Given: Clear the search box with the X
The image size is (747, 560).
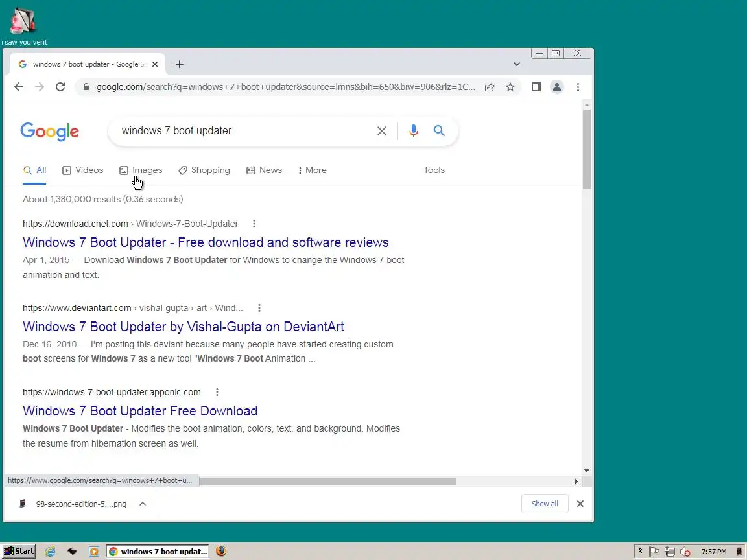Looking at the screenshot, I should tap(381, 131).
